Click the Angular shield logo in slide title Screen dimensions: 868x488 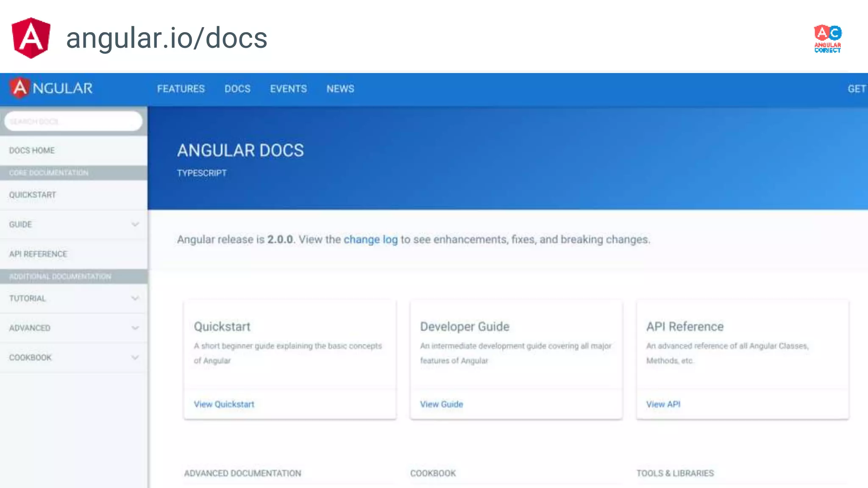[31, 38]
